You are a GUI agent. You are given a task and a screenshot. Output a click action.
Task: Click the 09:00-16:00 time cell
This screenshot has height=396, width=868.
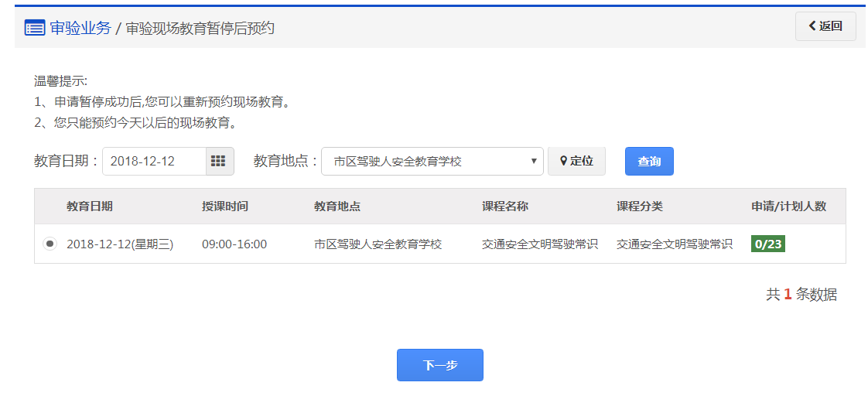tap(234, 244)
